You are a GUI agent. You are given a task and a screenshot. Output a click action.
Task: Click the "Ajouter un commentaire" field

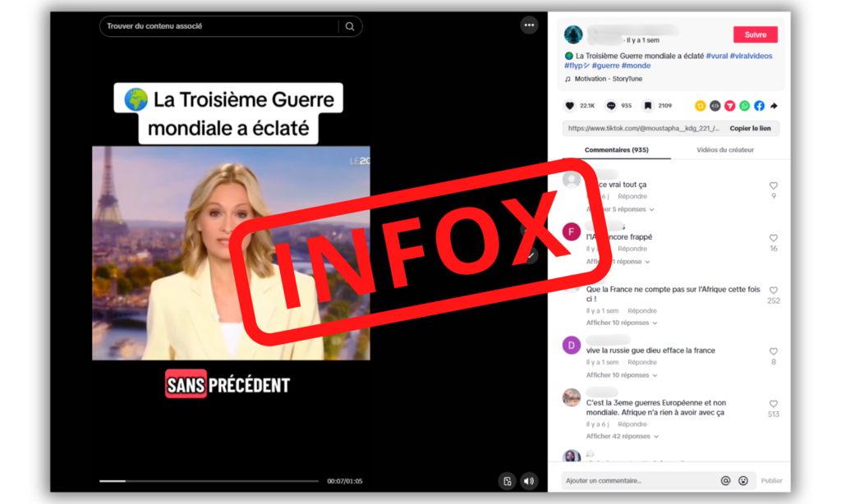(x=636, y=481)
